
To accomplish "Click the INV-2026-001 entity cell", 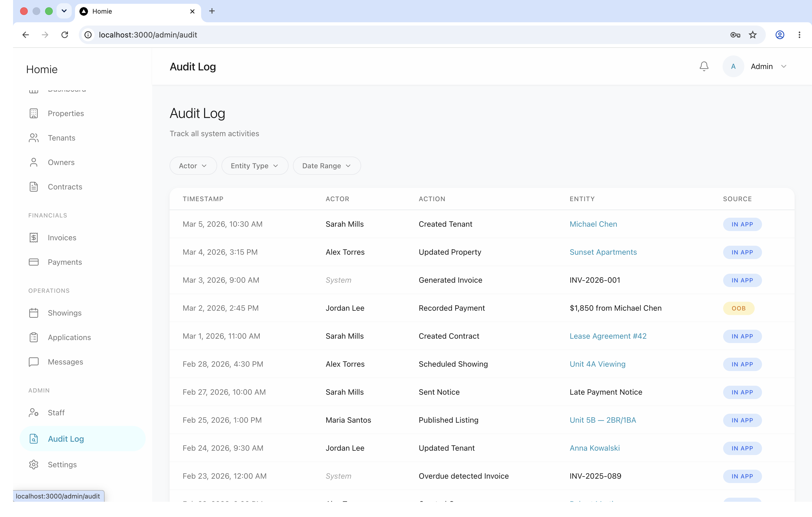I will [595, 280].
